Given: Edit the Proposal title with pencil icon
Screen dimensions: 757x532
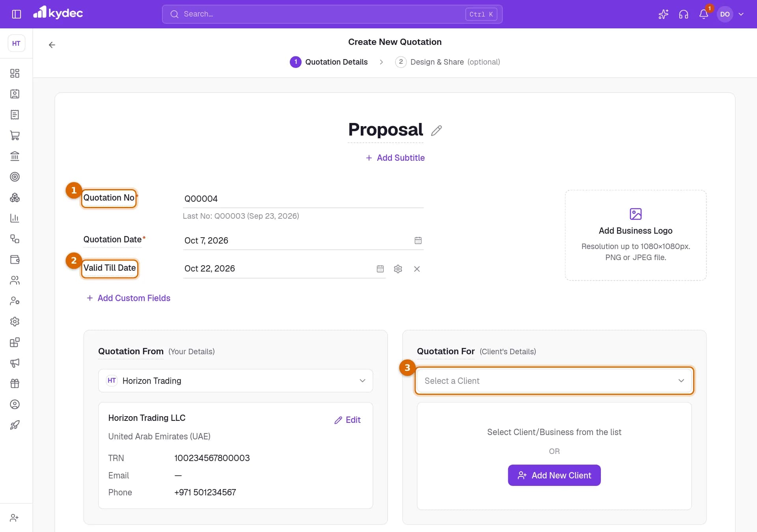Looking at the screenshot, I should [436, 130].
